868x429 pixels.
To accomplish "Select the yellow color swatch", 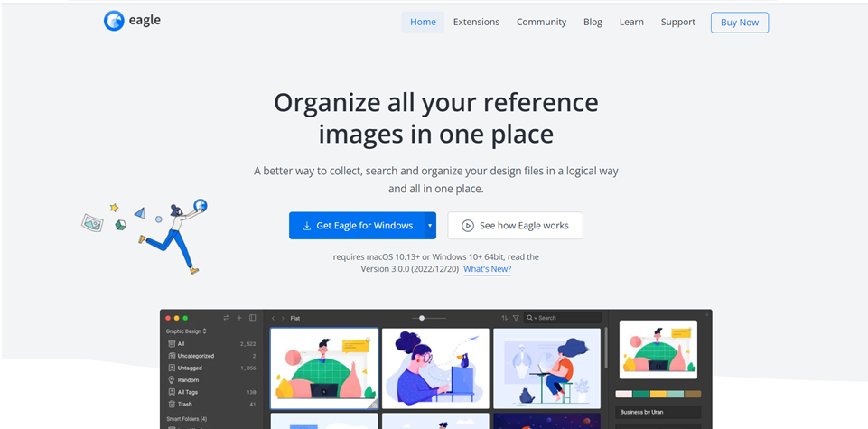I will 658,394.
